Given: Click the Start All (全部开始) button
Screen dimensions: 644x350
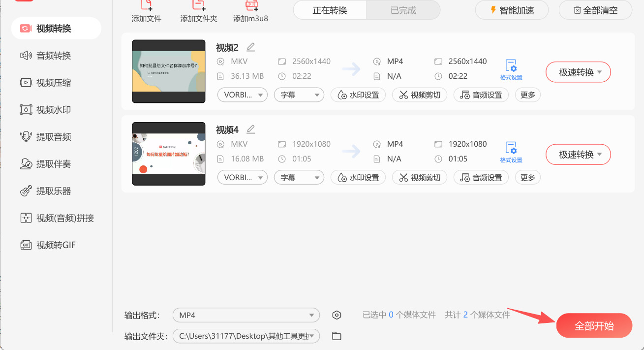Looking at the screenshot, I should (594, 325).
